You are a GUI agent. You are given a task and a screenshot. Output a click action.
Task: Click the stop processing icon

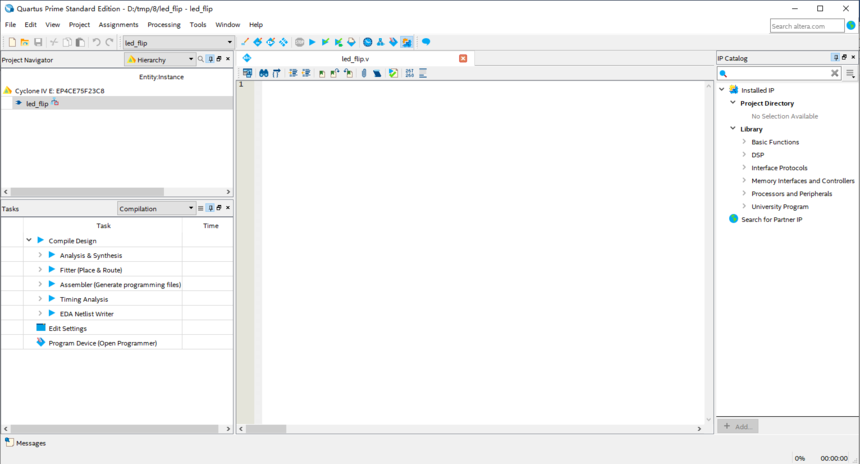[x=299, y=42]
